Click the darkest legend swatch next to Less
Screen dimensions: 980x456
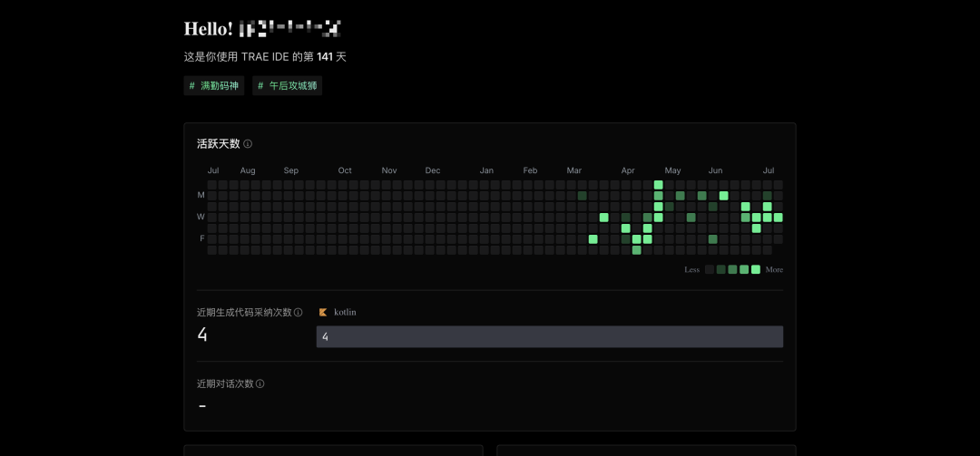click(x=710, y=269)
